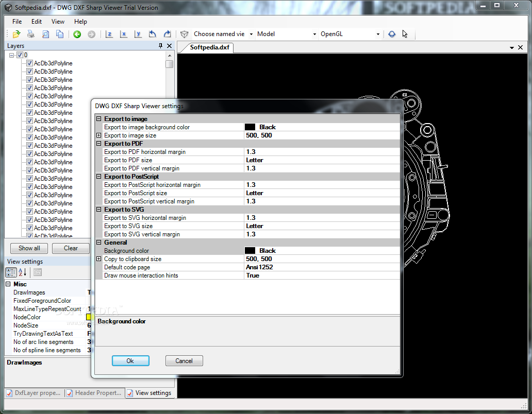The height and width of the screenshot is (414, 532).
Task: Select the Export to PDF size Letter value
Action: pos(255,160)
